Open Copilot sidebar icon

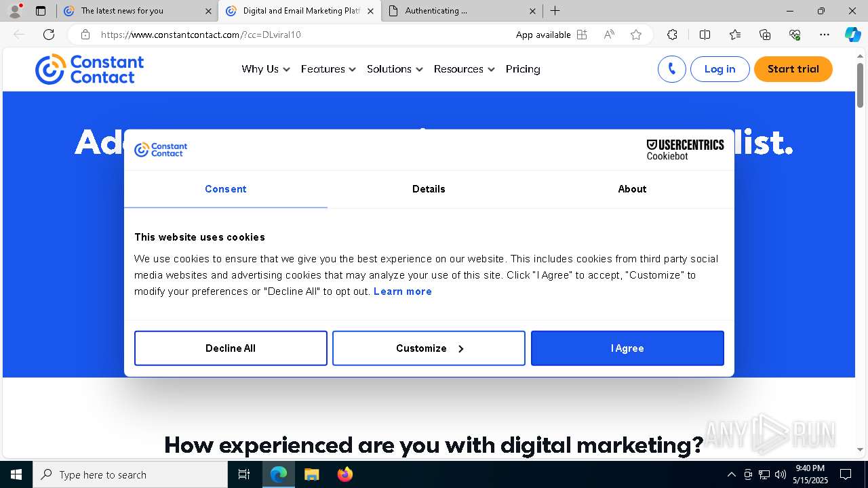pyautogui.click(x=852, y=35)
